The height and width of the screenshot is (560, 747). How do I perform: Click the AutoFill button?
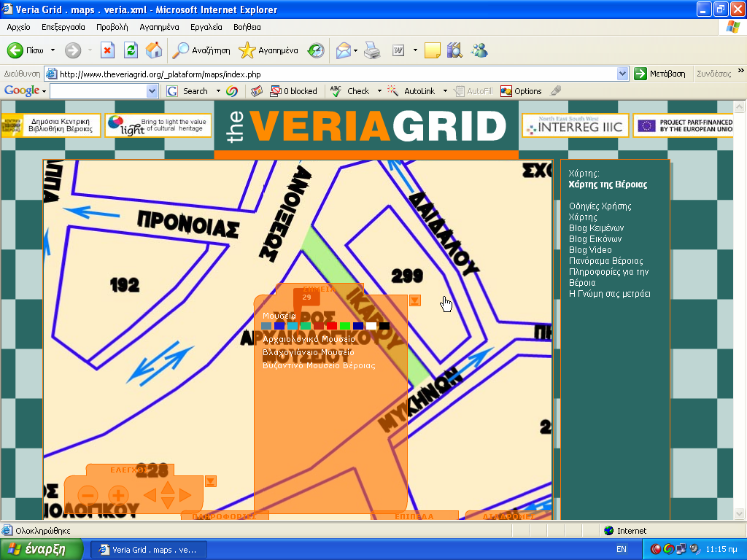pyautogui.click(x=473, y=91)
